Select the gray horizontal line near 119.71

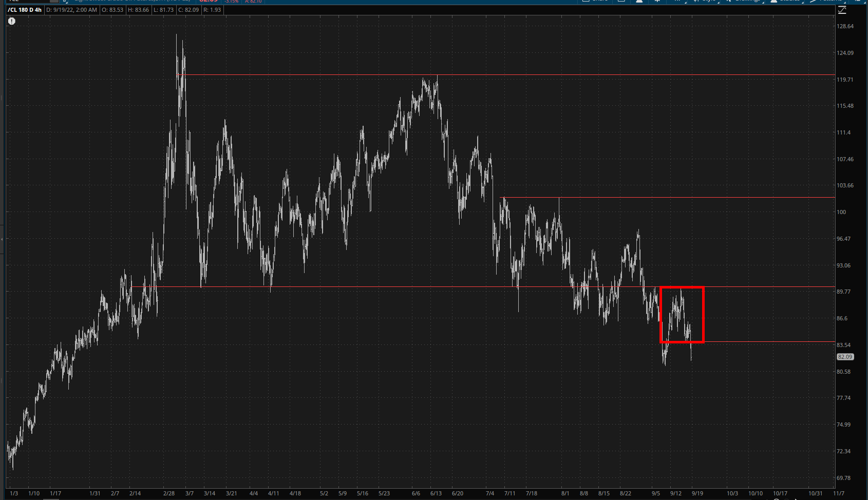(565, 75)
